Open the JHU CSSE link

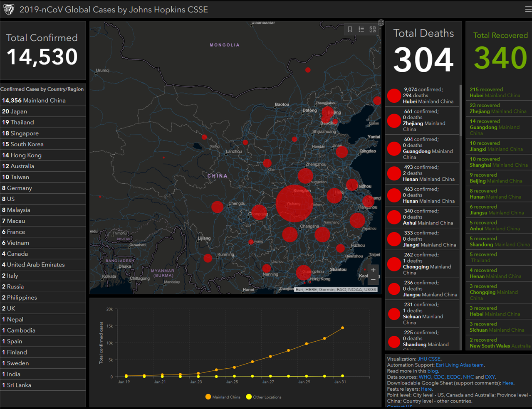tap(429, 359)
